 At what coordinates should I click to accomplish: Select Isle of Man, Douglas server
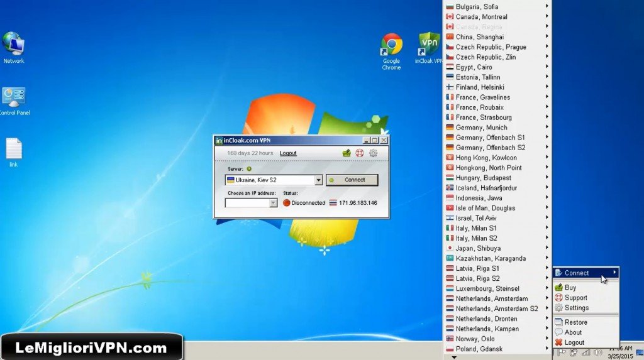(x=497, y=208)
